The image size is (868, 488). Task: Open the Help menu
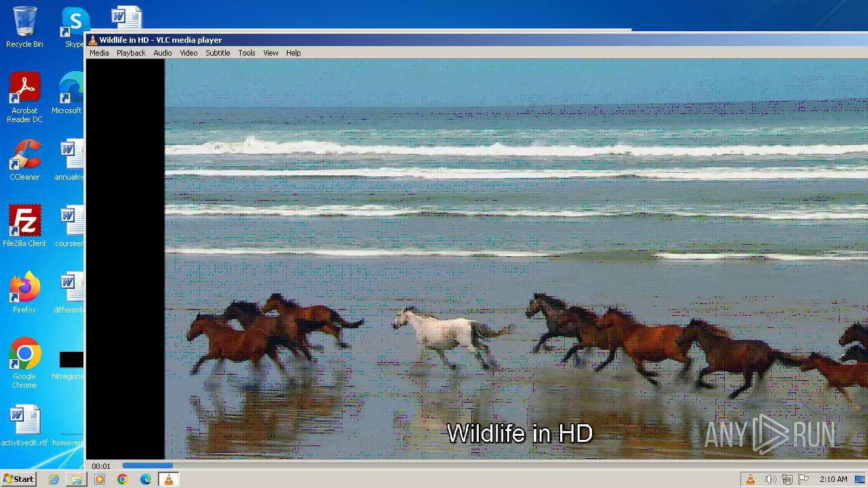pyautogui.click(x=293, y=53)
